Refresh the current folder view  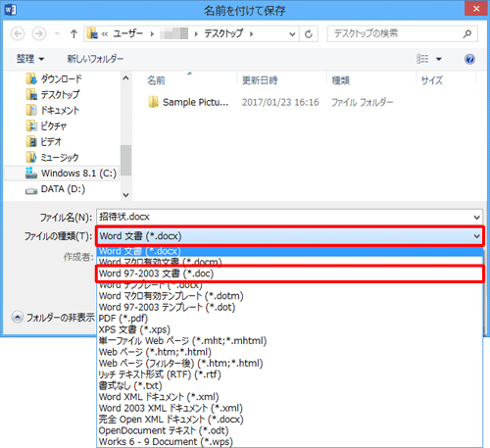click(309, 33)
